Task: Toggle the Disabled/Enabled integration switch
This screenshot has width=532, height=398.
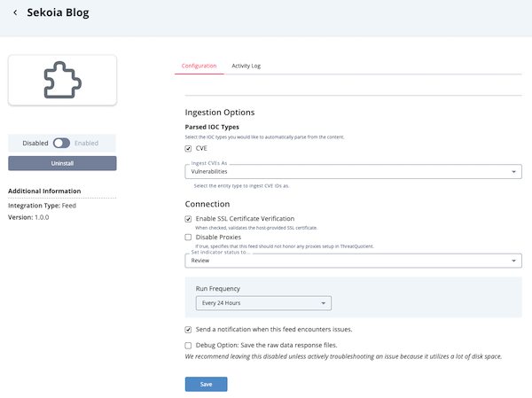Action: [62, 142]
